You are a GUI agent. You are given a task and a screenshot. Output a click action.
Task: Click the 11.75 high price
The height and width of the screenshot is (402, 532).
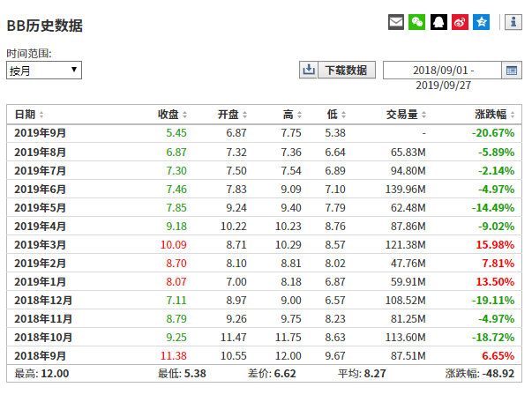point(288,338)
